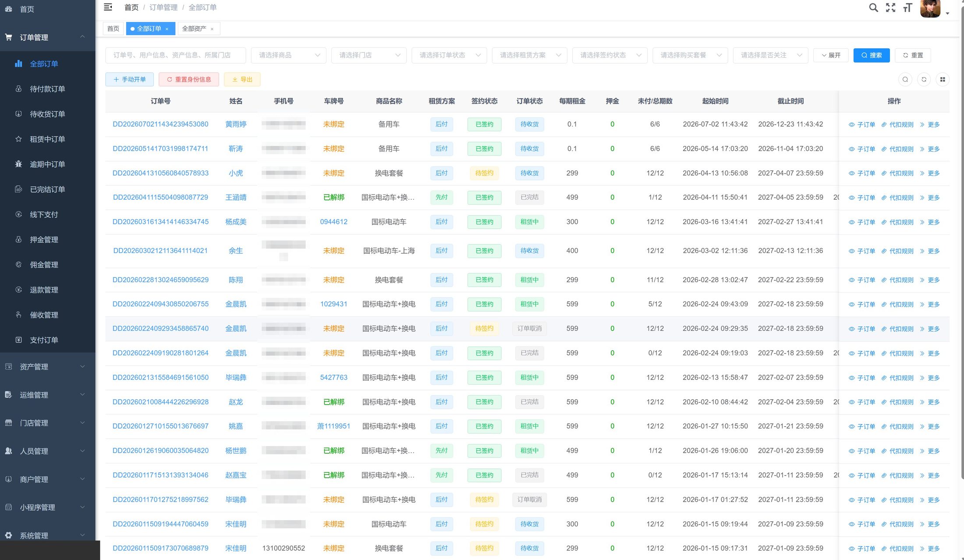Viewport: 964px width, 560px height.
Task: Expand the 运维管理 sidebar group
Action: [47, 395]
